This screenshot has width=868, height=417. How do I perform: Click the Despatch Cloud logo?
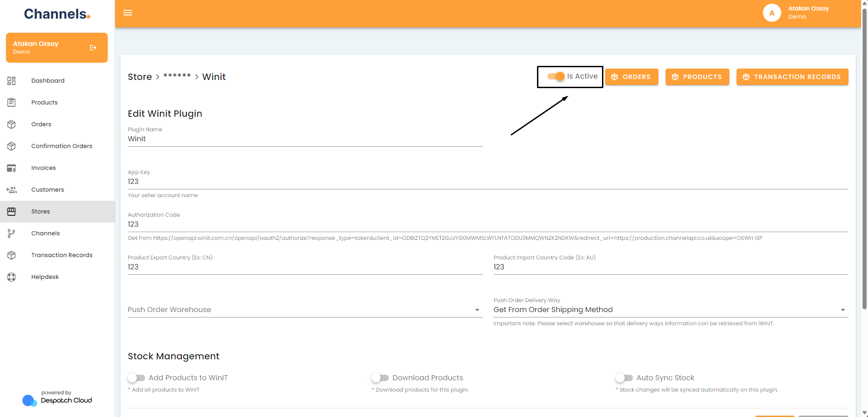coord(57,398)
